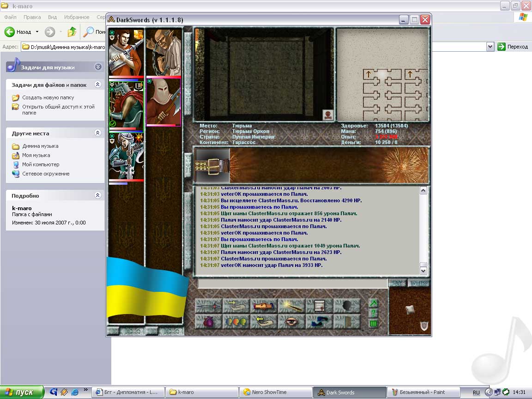Click the green grid icon
Screen dimensions: 532x399
click(x=373, y=323)
